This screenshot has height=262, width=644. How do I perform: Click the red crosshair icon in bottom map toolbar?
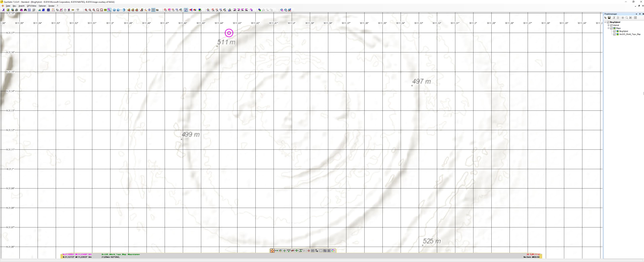[x=309, y=251]
